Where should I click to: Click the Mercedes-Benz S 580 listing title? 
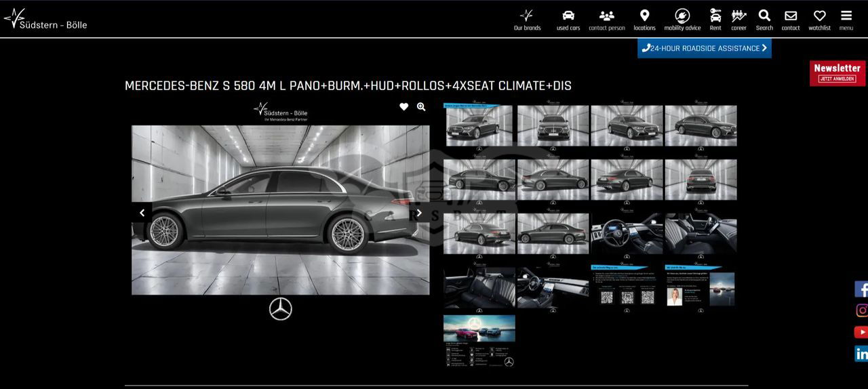(348, 86)
